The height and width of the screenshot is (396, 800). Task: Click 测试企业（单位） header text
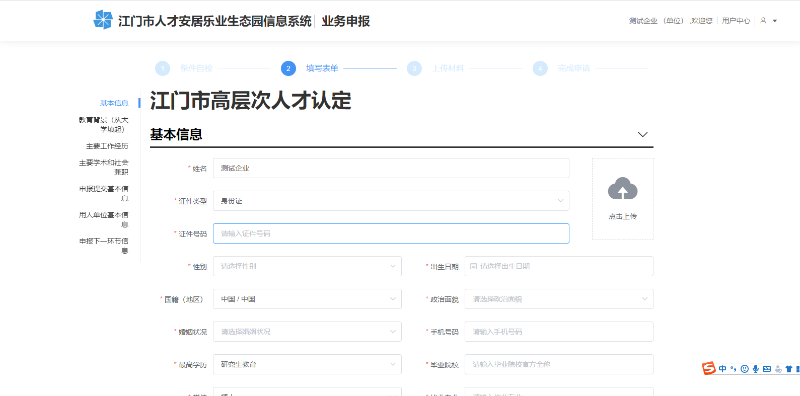click(x=656, y=21)
